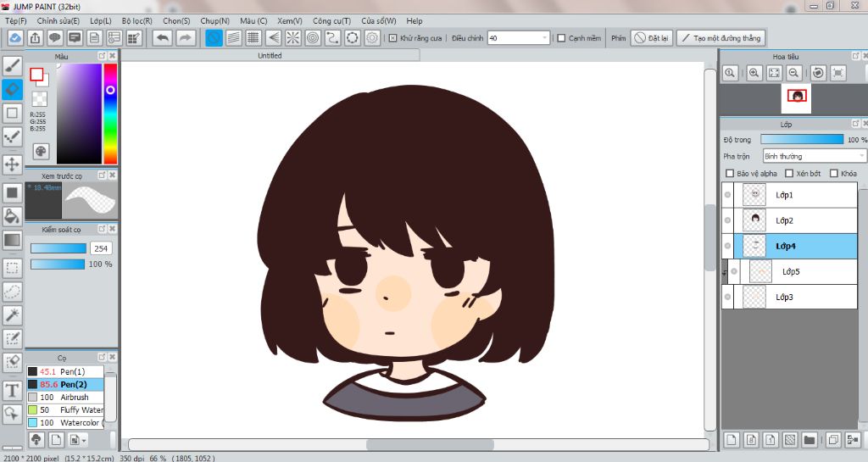
Task: Toggle visibility of Lớp3 layer
Action: [728, 297]
